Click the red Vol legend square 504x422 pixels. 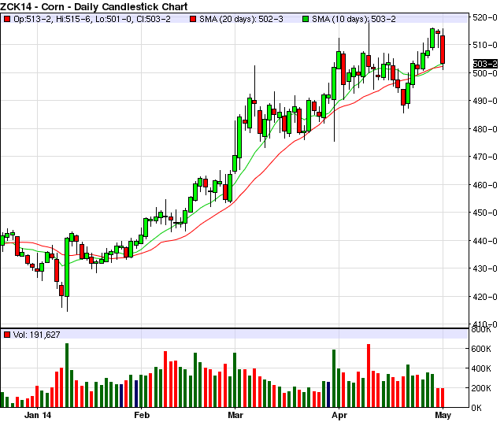coord(7,335)
